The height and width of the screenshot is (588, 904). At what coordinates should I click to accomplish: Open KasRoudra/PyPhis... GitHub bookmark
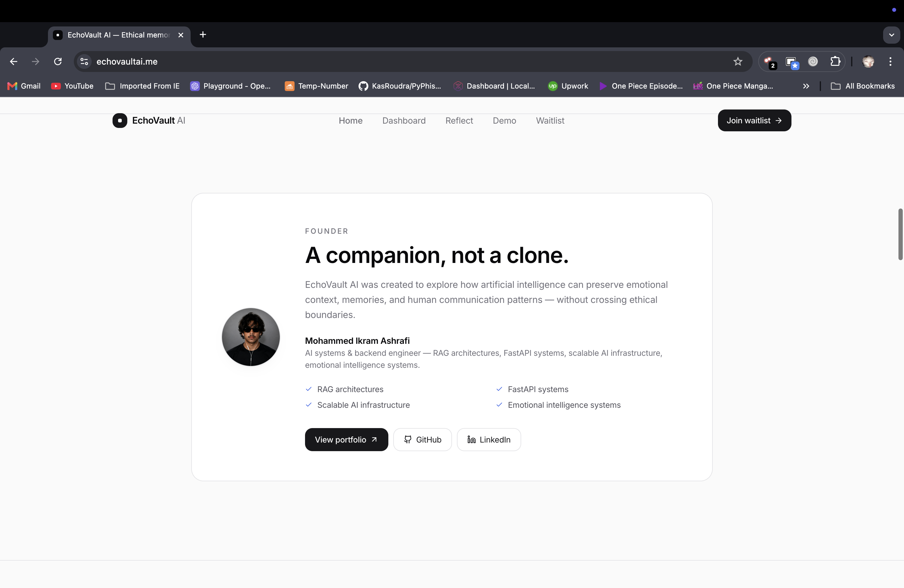(400, 86)
